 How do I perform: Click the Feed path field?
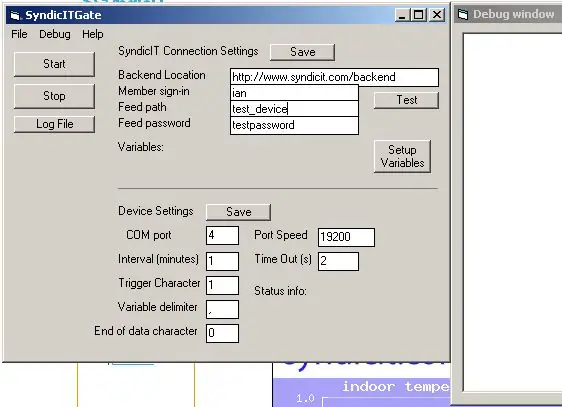[294, 109]
